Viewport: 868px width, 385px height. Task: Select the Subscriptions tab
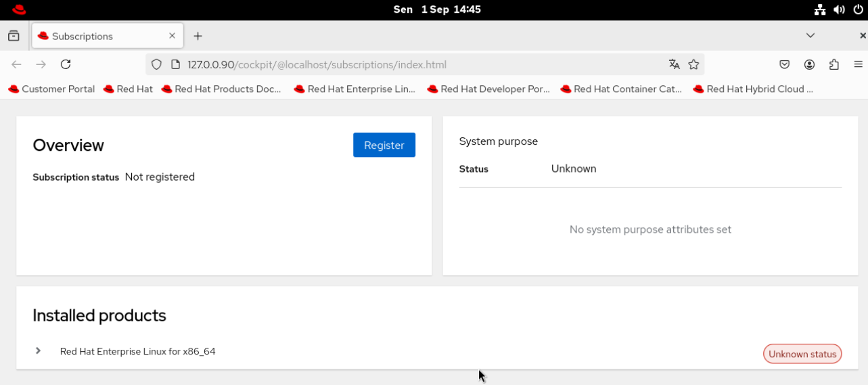107,36
